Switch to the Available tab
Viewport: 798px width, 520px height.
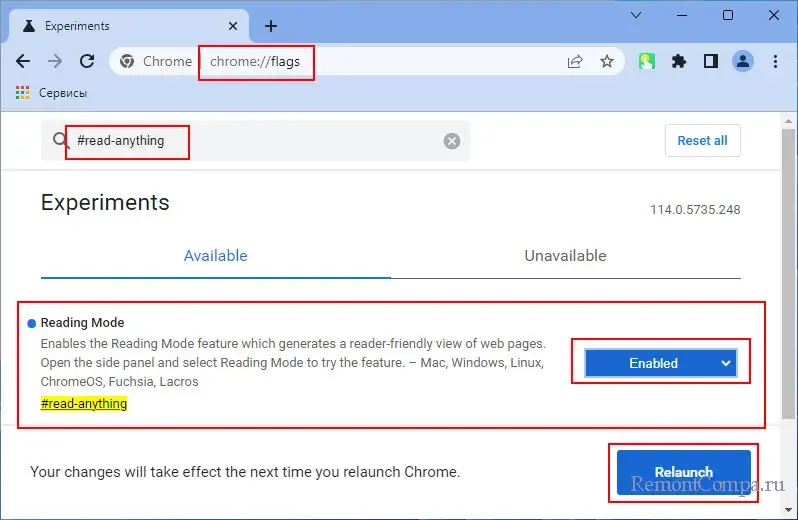tap(215, 256)
